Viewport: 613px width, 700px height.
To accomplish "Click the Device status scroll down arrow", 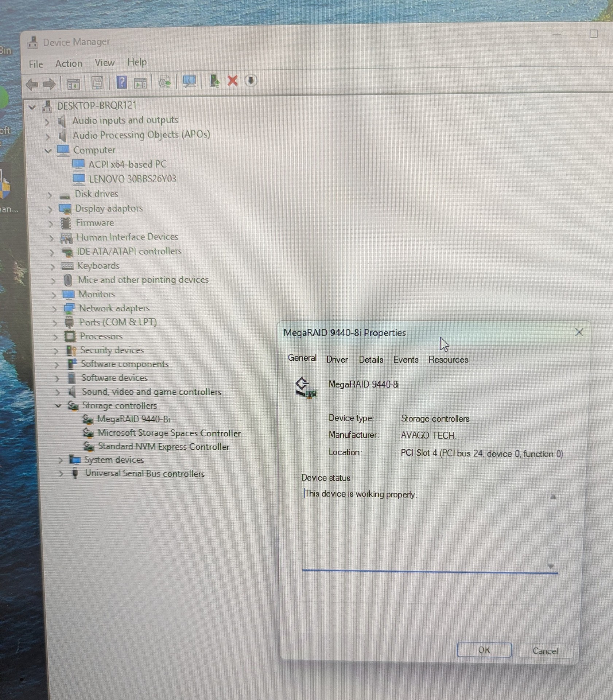I will point(551,567).
